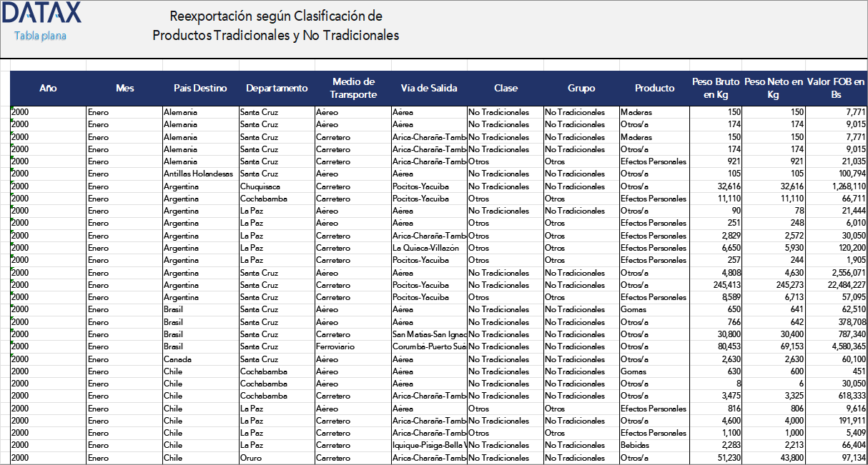Select the Producto column header
Image resolution: width=868 pixels, height=465 pixels.
(x=655, y=88)
